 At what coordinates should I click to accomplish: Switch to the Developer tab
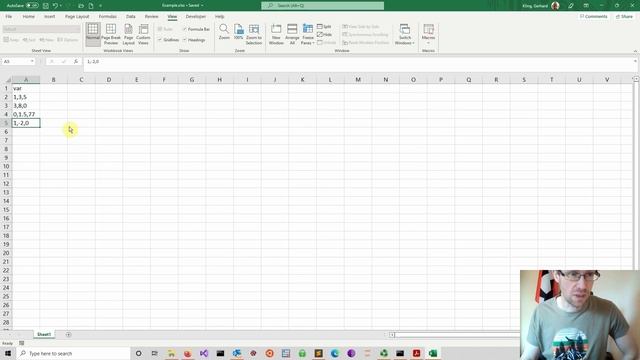click(196, 17)
